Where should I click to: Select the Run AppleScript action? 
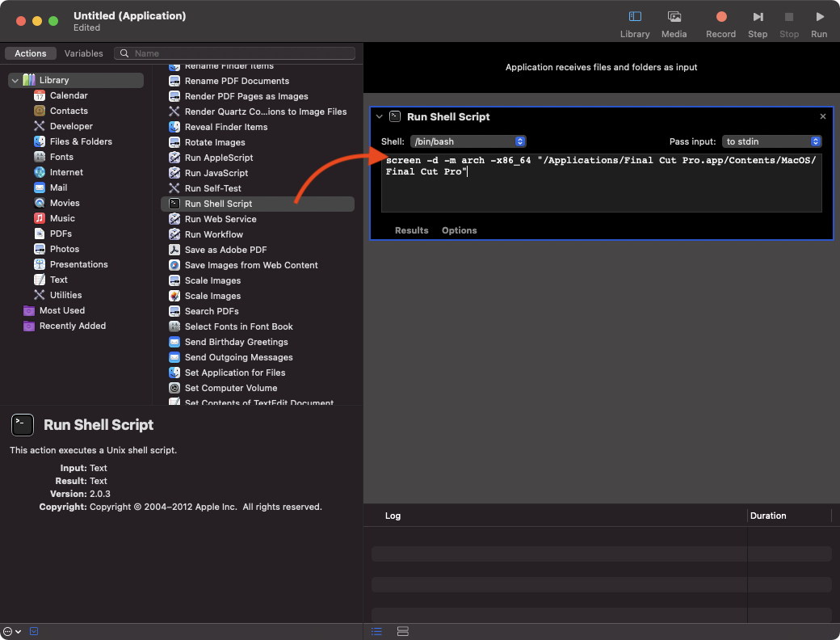tap(219, 158)
